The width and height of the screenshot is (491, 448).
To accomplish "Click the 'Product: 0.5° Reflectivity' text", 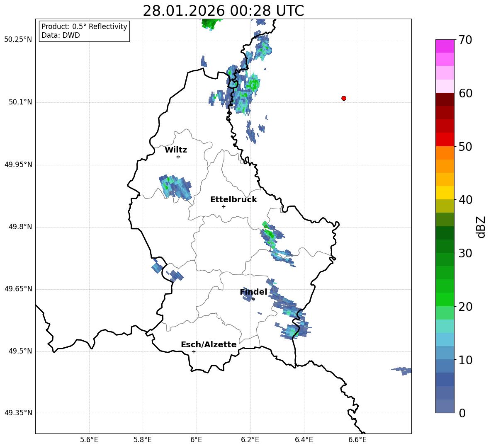I will click(x=84, y=27).
